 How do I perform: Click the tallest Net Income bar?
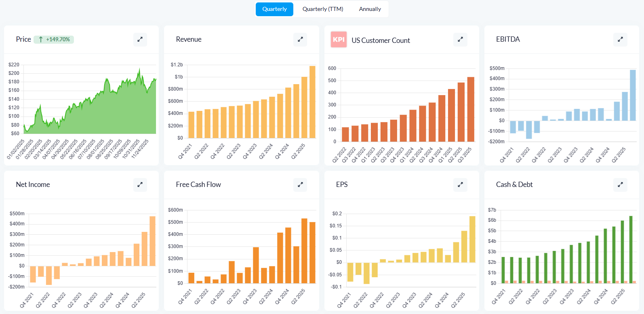(x=152, y=241)
